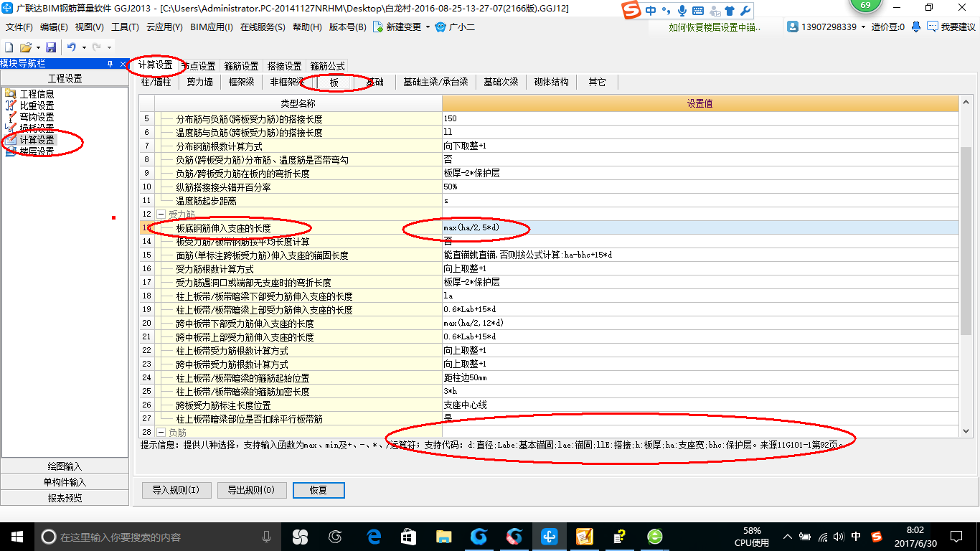Screen dimensions: 980x551
Task: Click row 25 value 3*h
Action: click(700, 392)
